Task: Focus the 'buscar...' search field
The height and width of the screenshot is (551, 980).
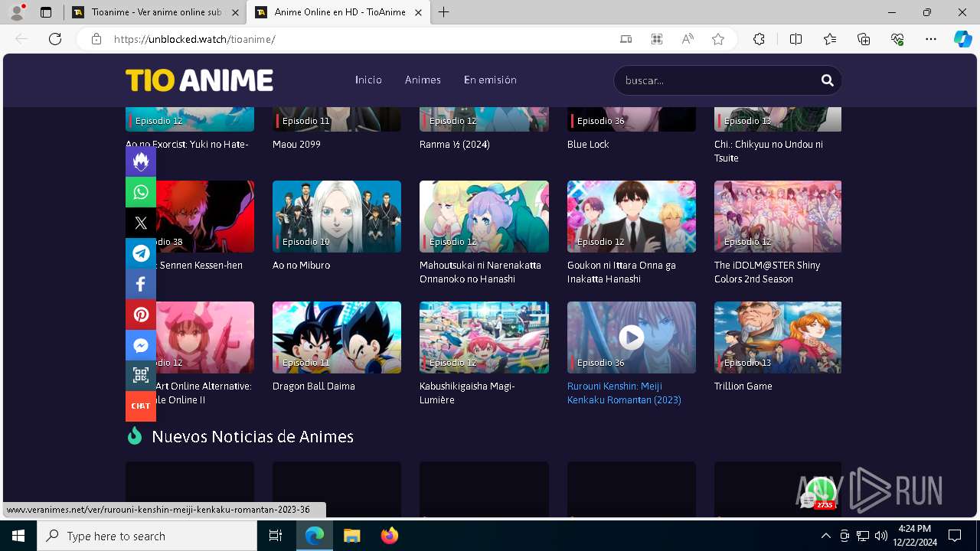Action: 717,80
